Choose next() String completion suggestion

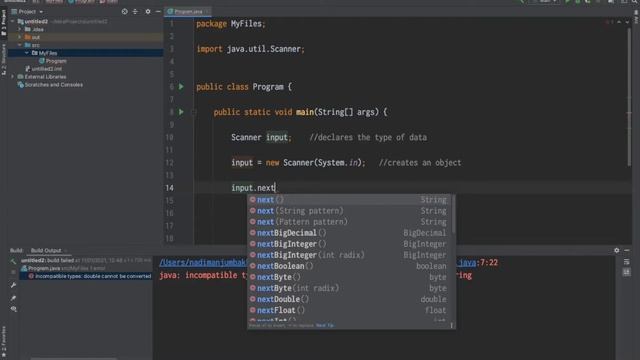(351, 200)
